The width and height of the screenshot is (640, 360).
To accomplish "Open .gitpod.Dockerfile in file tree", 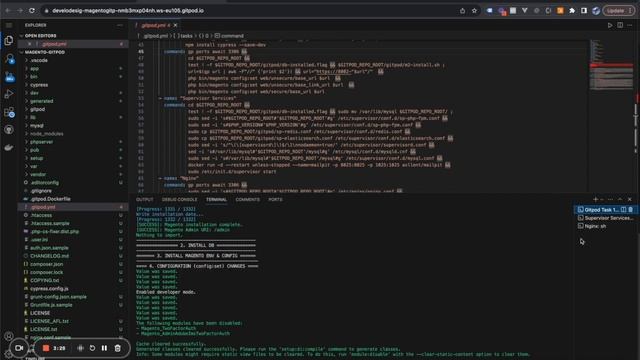I will (50, 199).
